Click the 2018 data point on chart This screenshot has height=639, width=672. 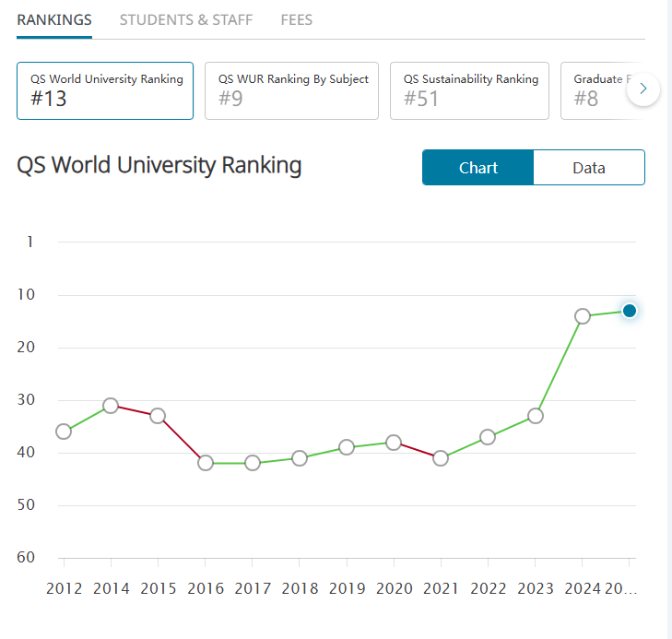[x=300, y=458]
